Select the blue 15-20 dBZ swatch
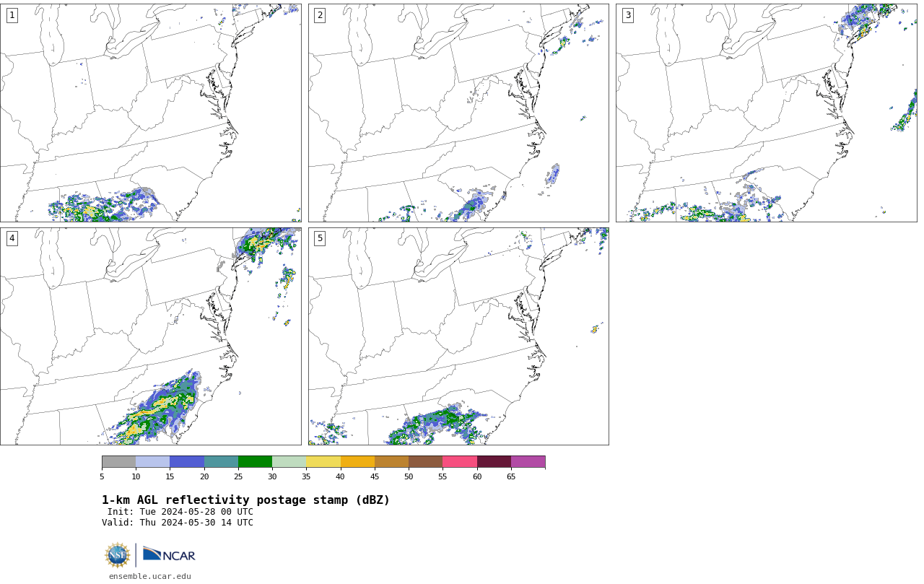 [x=187, y=462]
